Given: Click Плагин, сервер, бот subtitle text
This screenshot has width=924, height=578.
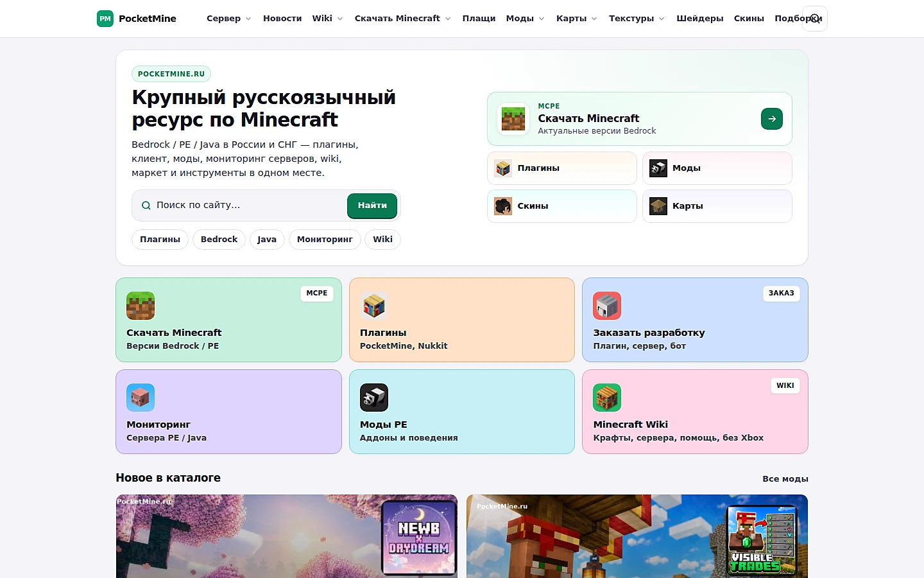Looking at the screenshot, I should [x=639, y=346].
